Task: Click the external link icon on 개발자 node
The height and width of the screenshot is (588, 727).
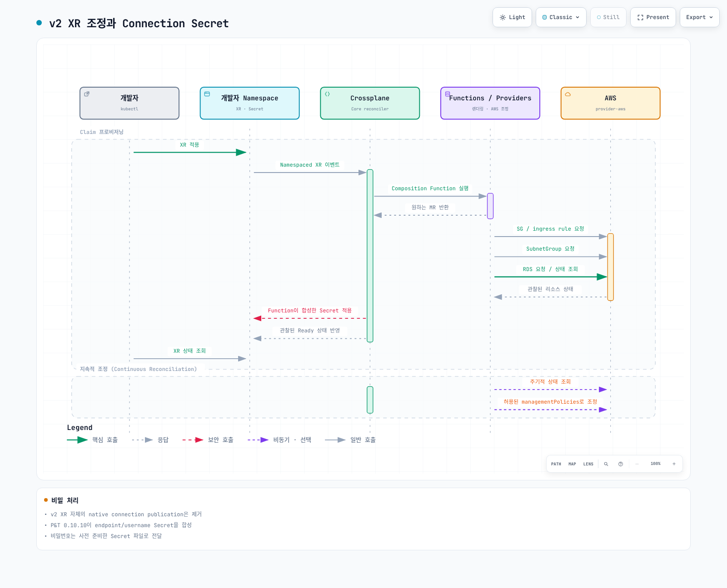Action: (x=87, y=94)
